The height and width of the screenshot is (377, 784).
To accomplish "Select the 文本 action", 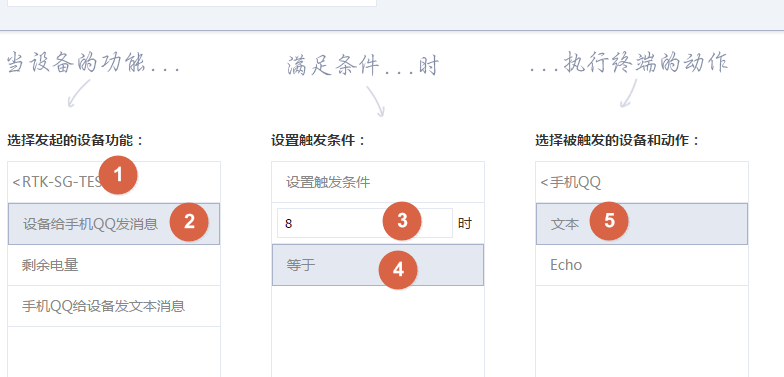I will tap(642, 224).
